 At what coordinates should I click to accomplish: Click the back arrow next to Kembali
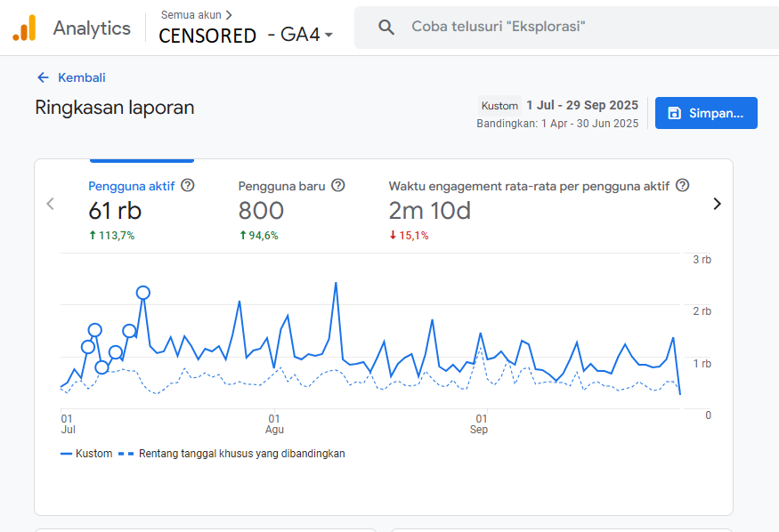[x=43, y=77]
